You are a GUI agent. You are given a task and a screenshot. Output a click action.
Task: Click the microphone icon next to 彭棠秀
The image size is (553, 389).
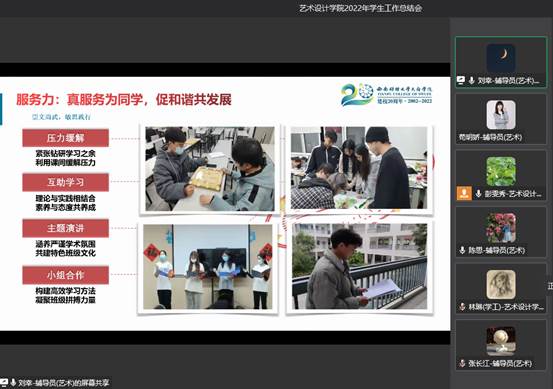479,193
